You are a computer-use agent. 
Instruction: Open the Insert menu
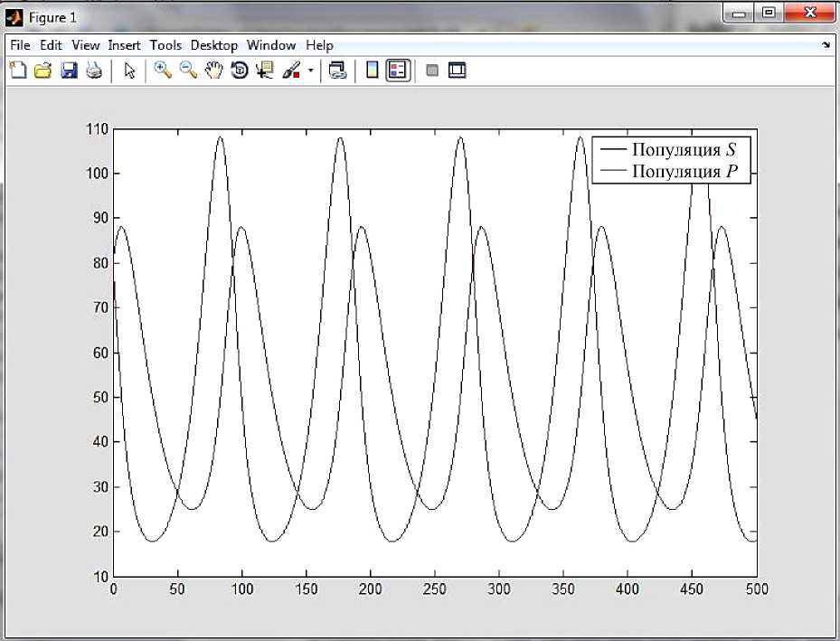pyautogui.click(x=123, y=45)
